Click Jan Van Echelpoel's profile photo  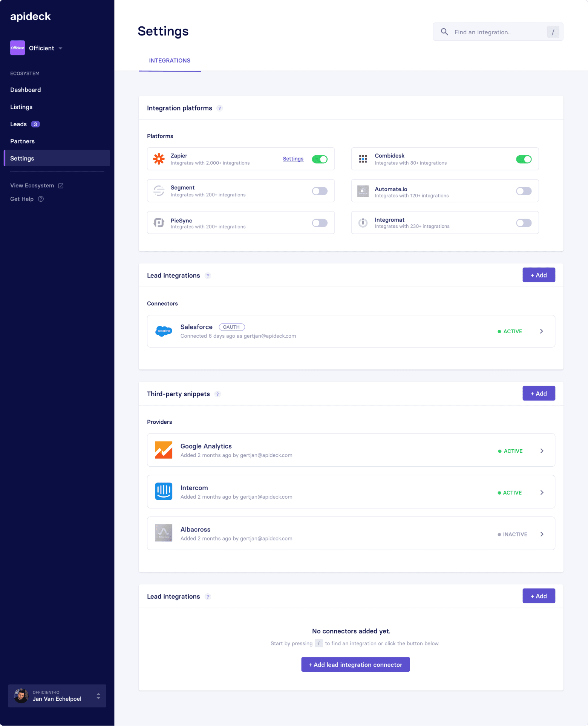(x=21, y=696)
